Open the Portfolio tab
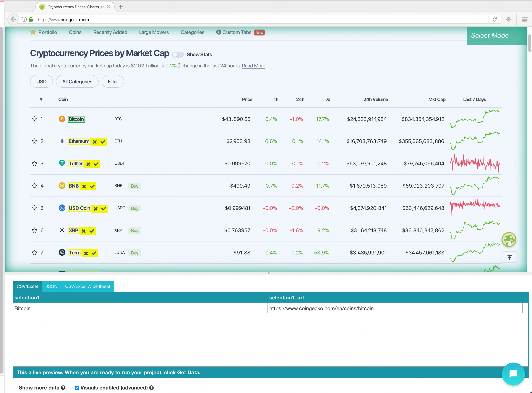 44,32
